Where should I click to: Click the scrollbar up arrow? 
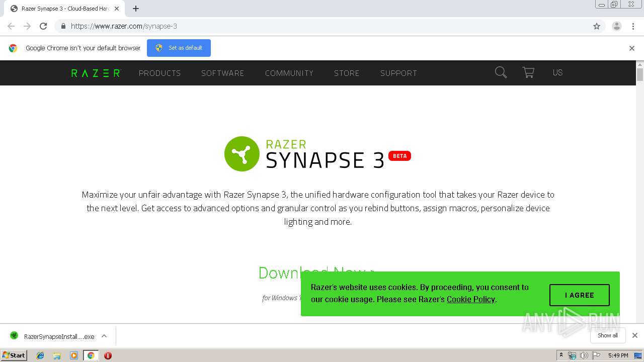[x=640, y=64]
